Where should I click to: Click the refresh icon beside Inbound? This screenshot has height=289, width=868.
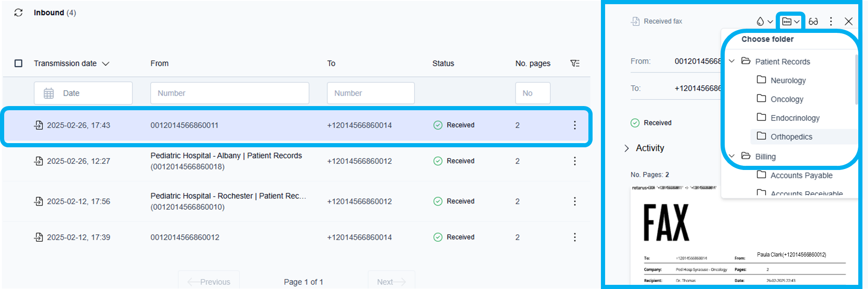[19, 13]
